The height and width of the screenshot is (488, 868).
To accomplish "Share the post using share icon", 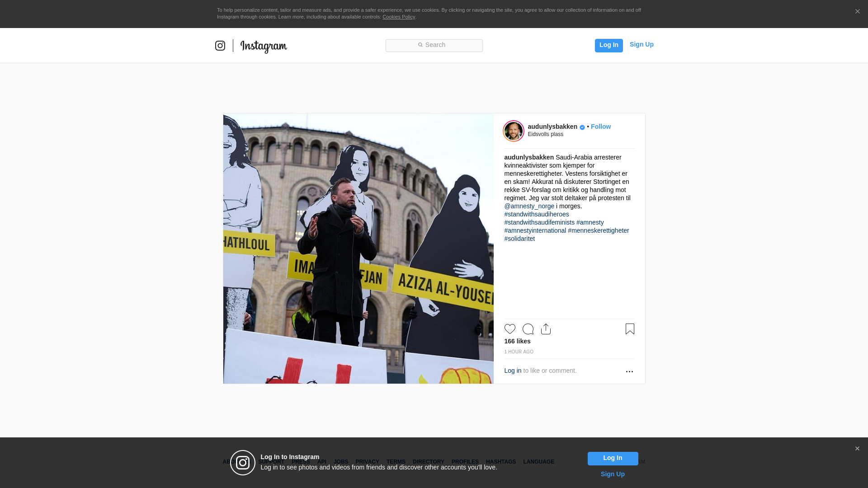I will [x=546, y=329].
